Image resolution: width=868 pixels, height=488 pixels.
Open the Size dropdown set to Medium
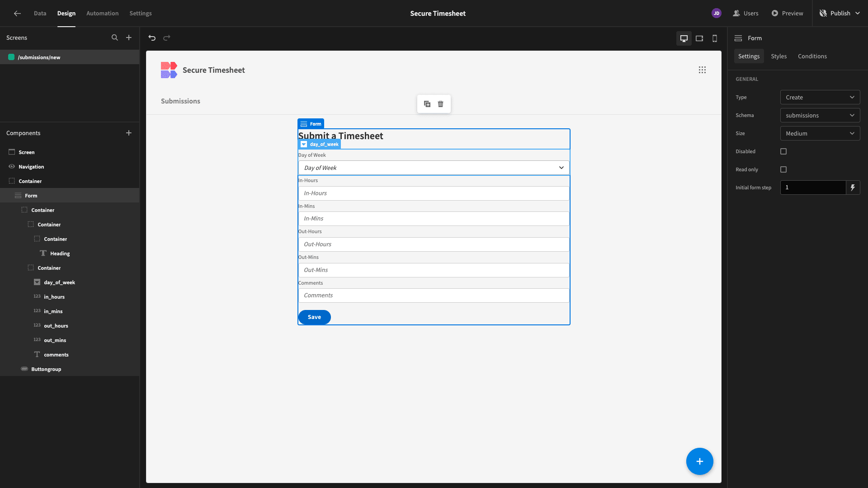(820, 133)
